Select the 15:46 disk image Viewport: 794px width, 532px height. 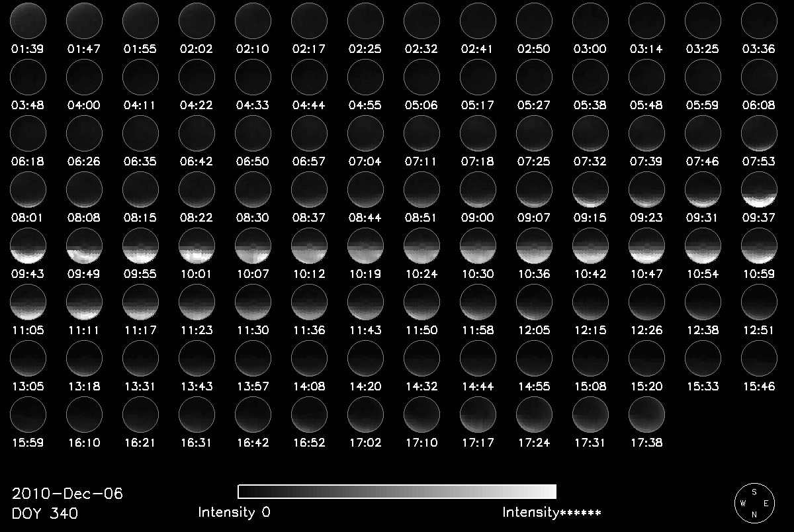(x=759, y=360)
